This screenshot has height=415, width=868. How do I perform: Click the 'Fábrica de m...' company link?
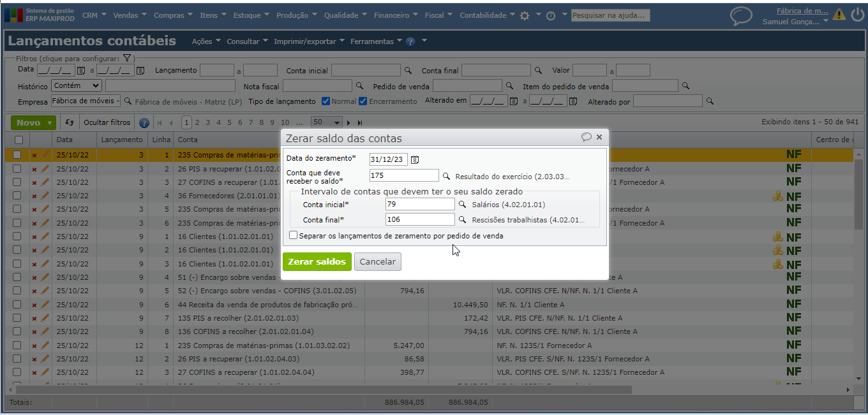coord(802,11)
